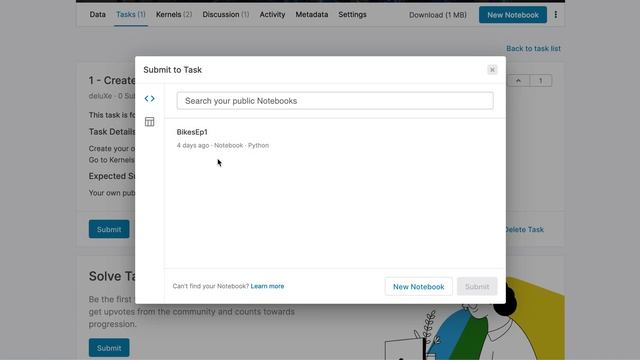The width and height of the screenshot is (640, 360).
Task: Click the '4 days ago · Notebook · Python' line
Action: click(x=222, y=145)
